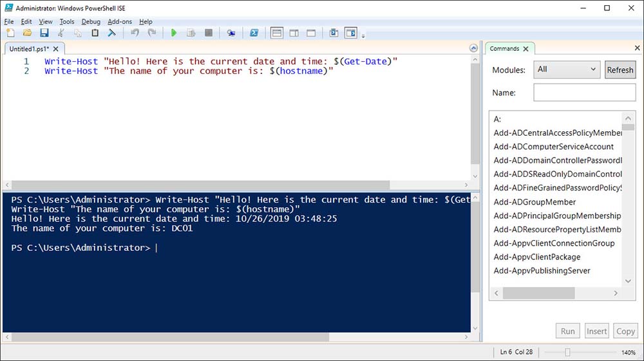Click script pane horizontal scrollbar thumb

tap(200, 185)
